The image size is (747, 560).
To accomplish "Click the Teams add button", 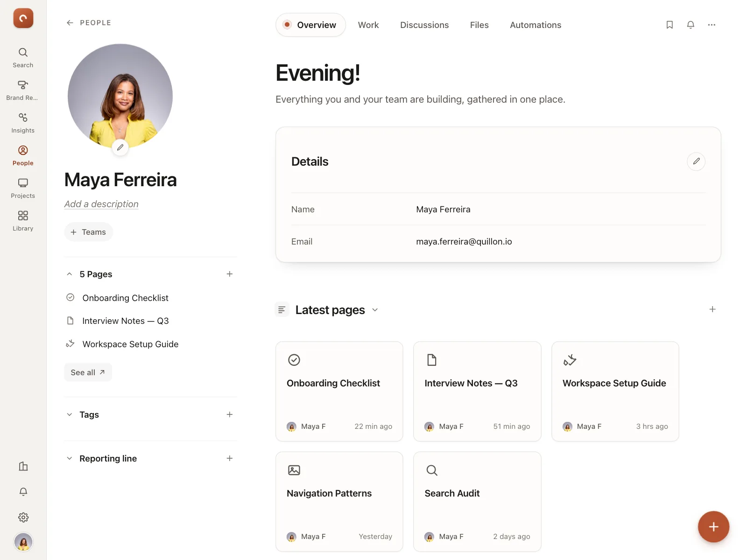I will click(89, 232).
